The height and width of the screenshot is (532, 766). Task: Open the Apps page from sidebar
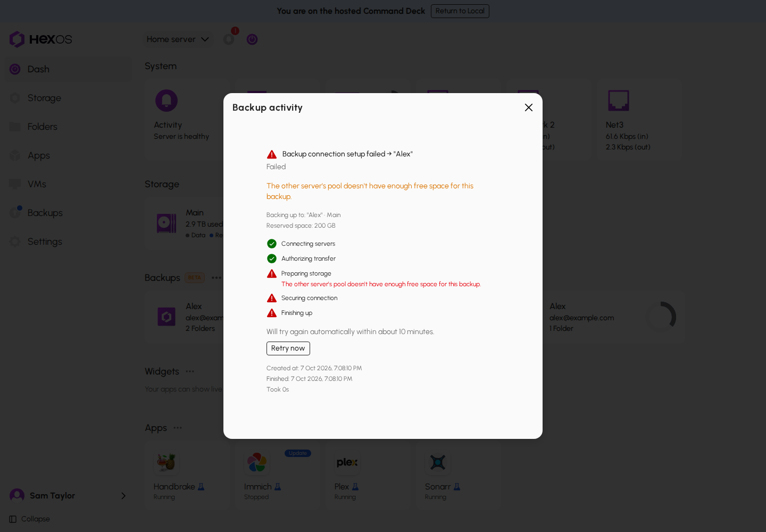pyautogui.click(x=68, y=155)
